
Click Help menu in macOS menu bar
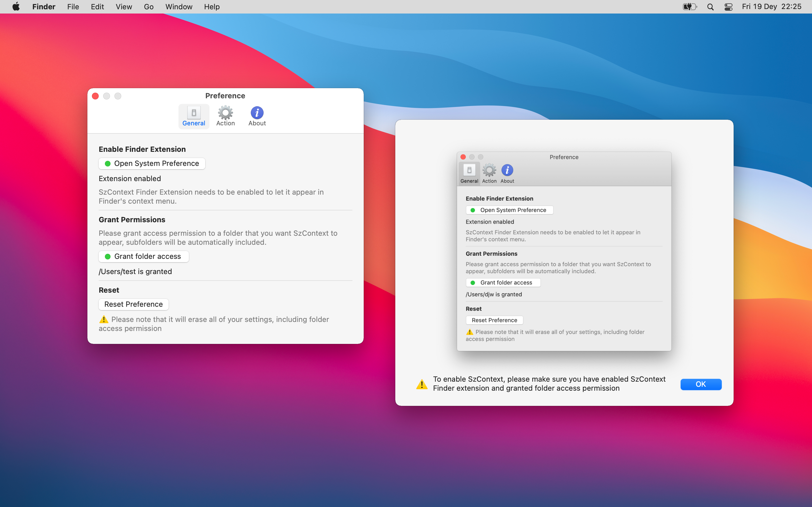point(211,6)
